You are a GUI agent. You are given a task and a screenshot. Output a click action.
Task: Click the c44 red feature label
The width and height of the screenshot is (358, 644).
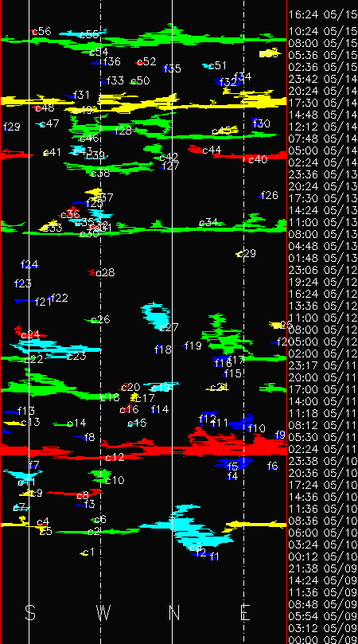tap(212, 150)
